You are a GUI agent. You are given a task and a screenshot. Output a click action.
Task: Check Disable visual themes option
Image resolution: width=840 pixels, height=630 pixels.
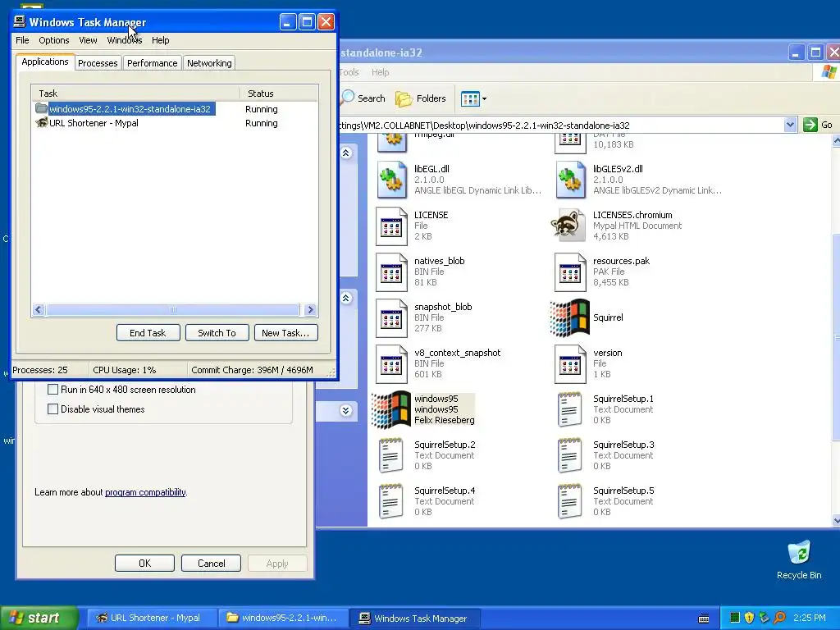click(x=53, y=409)
